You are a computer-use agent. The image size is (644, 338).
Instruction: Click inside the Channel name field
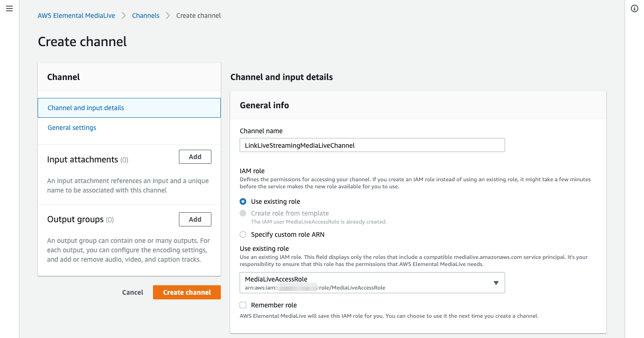coord(372,145)
